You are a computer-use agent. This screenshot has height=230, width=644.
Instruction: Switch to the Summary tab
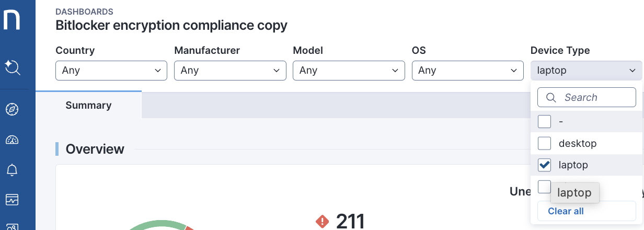tap(88, 105)
